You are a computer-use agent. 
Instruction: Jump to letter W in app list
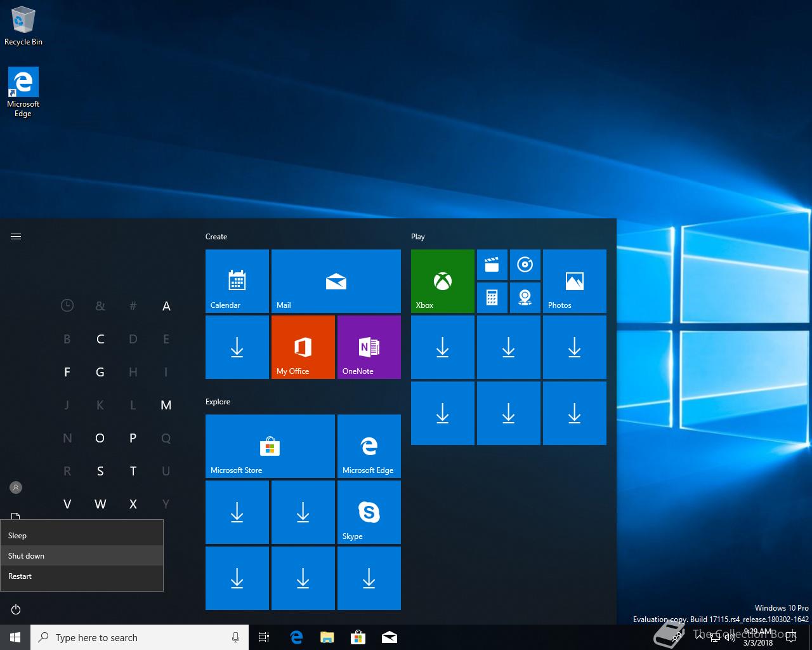(100, 504)
